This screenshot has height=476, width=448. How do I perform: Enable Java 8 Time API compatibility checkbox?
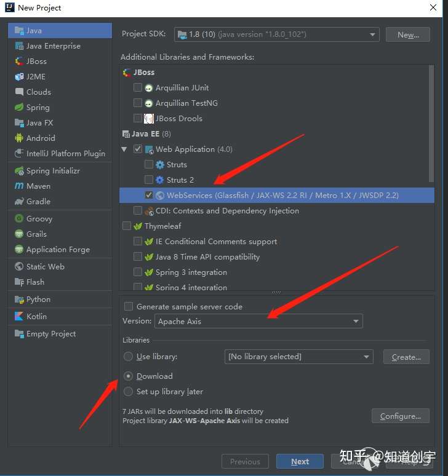click(x=138, y=256)
